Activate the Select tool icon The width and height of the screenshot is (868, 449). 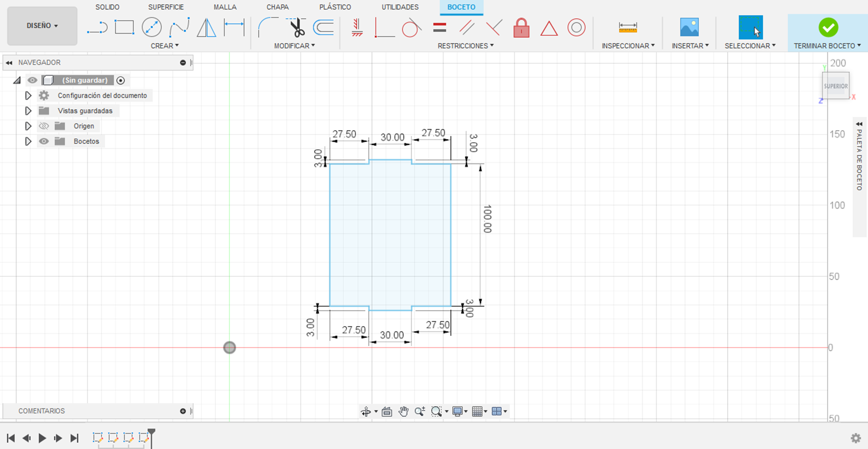(750, 28)
